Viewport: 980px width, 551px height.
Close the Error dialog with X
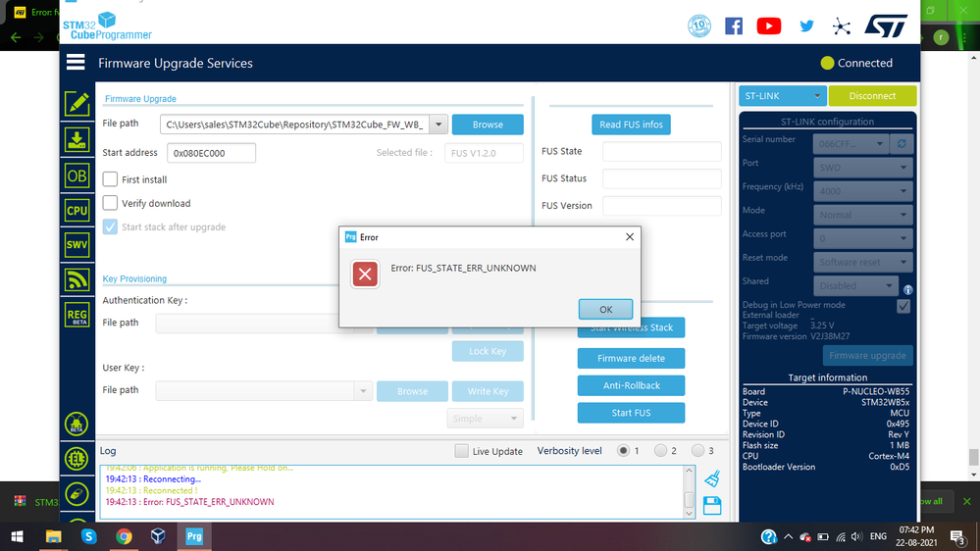point(630,236)
